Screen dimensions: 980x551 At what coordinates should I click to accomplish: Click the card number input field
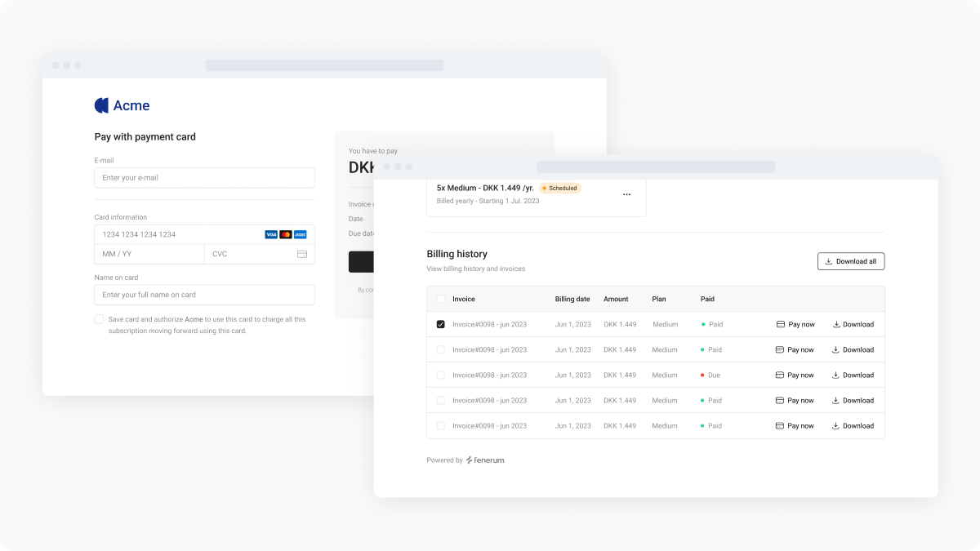(176, 234)
